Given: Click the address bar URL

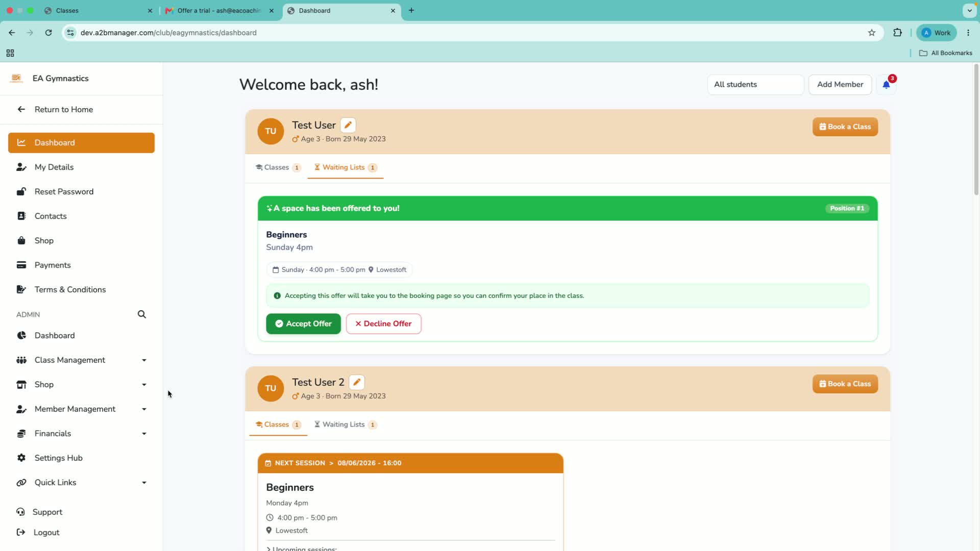Looking at the screenshot, I should (x=168, y=33).
